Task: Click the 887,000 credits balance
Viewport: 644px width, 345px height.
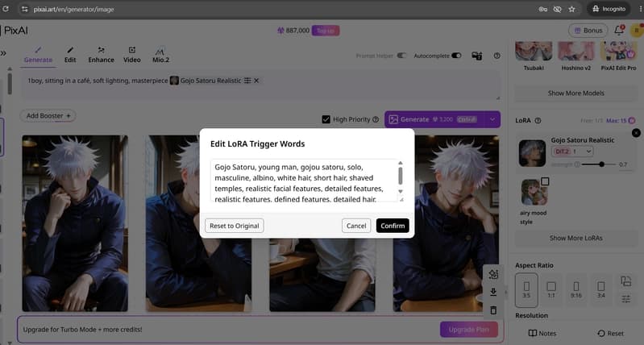Action: coord(293,31)
